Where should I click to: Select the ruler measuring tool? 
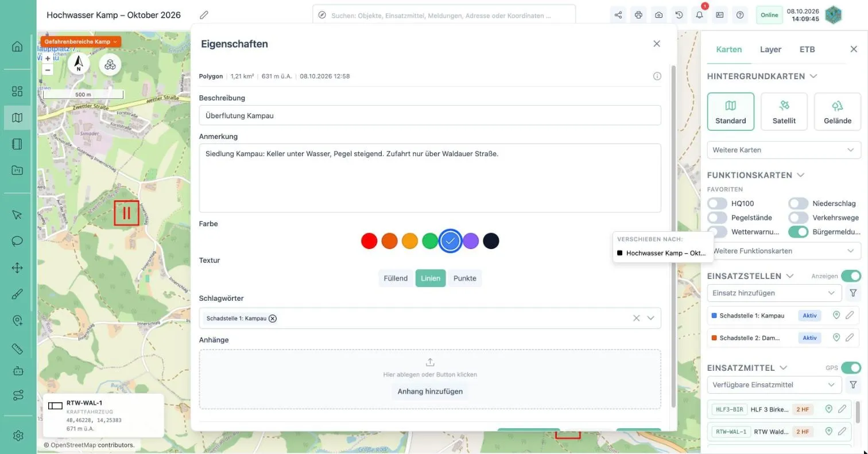pos(17,348)
